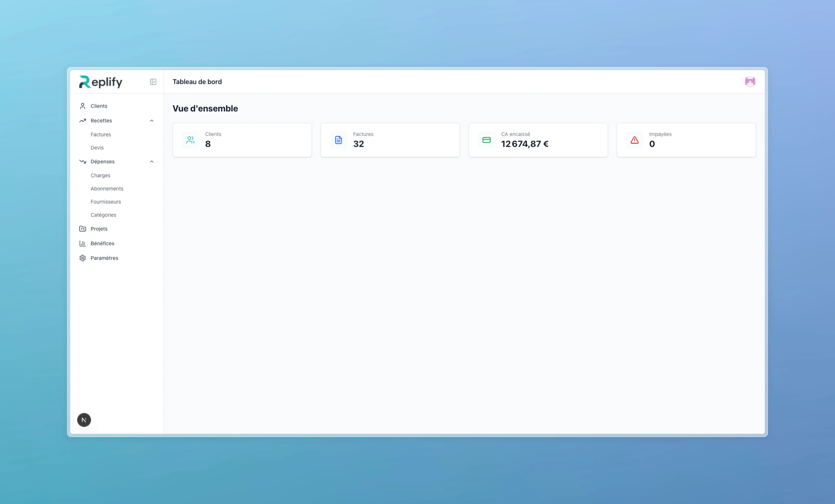Image resolution: width=835 pixels, height=504 pixels.
Task: Collapse the Recettes section chevron
Action: 152,121
